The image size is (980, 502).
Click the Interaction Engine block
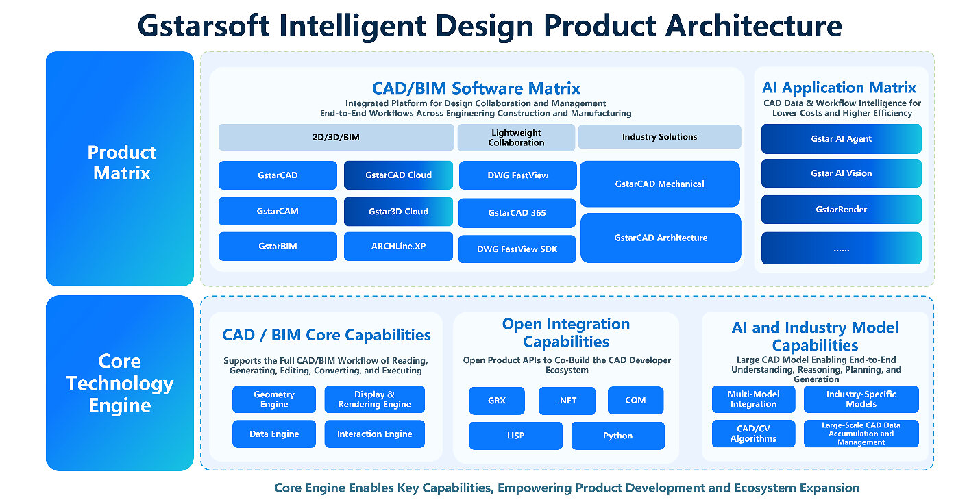(374, 434)
